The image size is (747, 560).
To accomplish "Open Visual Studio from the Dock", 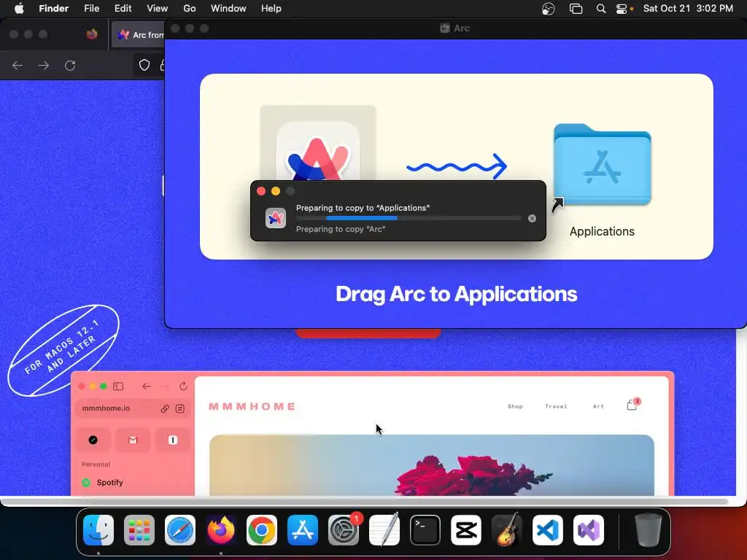I will click(589, 530).
